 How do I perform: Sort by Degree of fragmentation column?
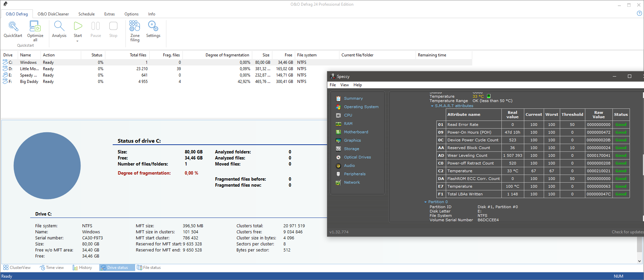[217, 55]
